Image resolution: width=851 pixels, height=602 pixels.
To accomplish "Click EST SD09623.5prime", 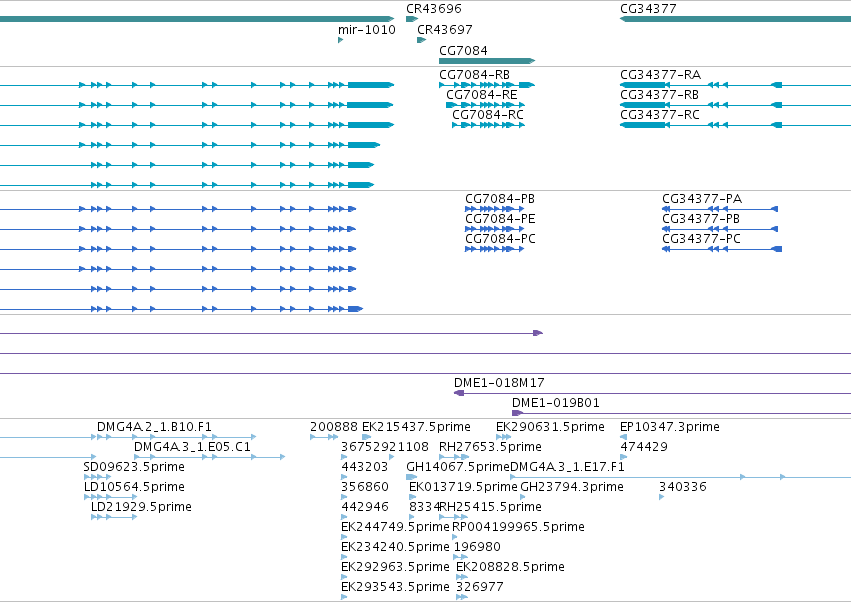I will click(134, 467).
